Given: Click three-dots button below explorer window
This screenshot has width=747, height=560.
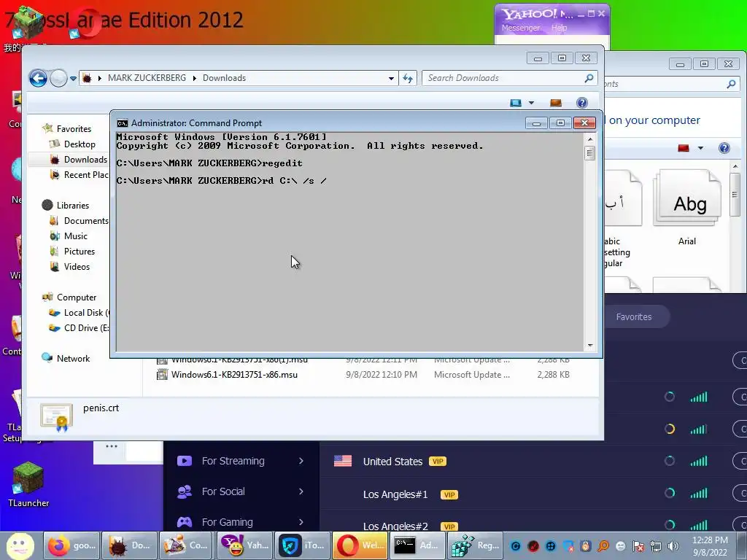Looking at the screenshot, I should point(112,447).
